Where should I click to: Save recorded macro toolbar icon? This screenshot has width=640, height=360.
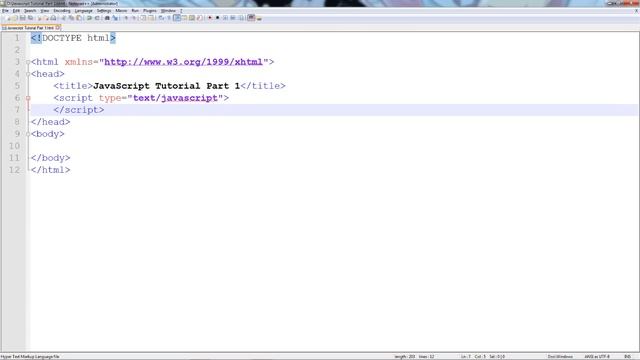(x=241, y=18)
